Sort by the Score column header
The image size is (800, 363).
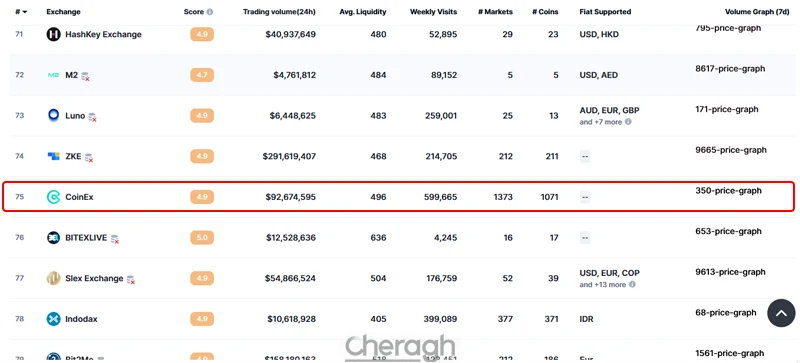click(193, 12)
